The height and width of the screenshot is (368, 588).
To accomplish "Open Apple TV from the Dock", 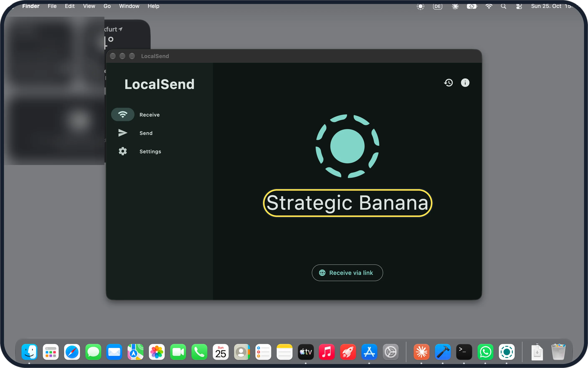I will point(306,352).
